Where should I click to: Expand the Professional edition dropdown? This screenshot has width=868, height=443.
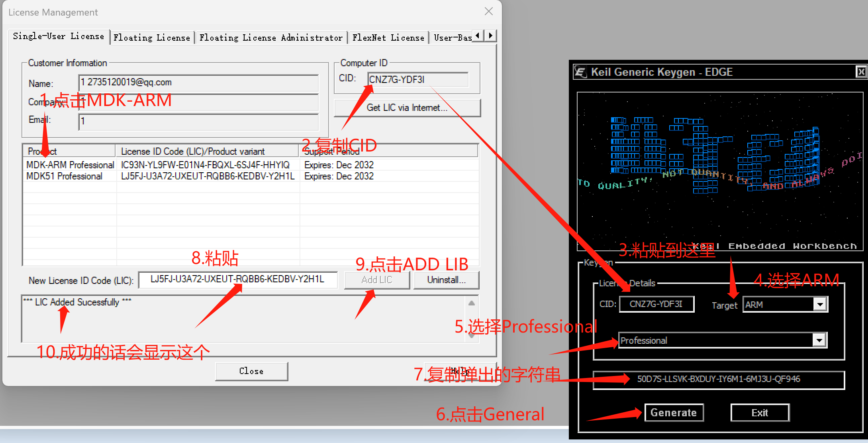[819, 341]
